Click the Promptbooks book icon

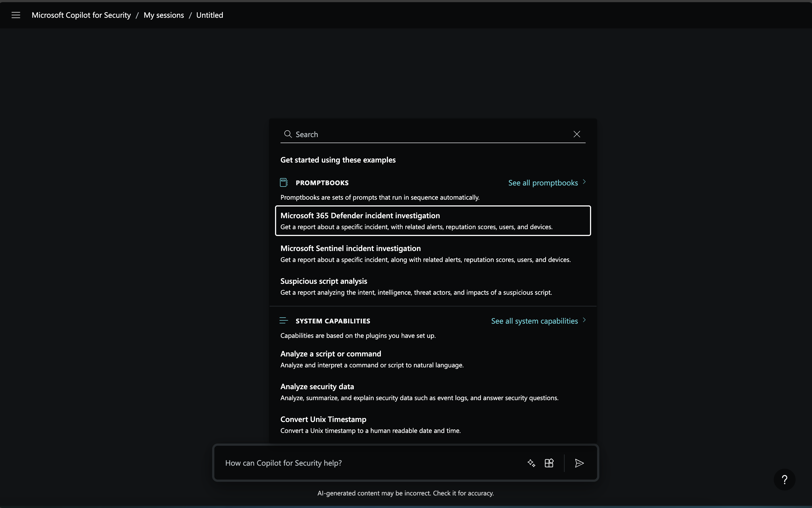[284, 182]
